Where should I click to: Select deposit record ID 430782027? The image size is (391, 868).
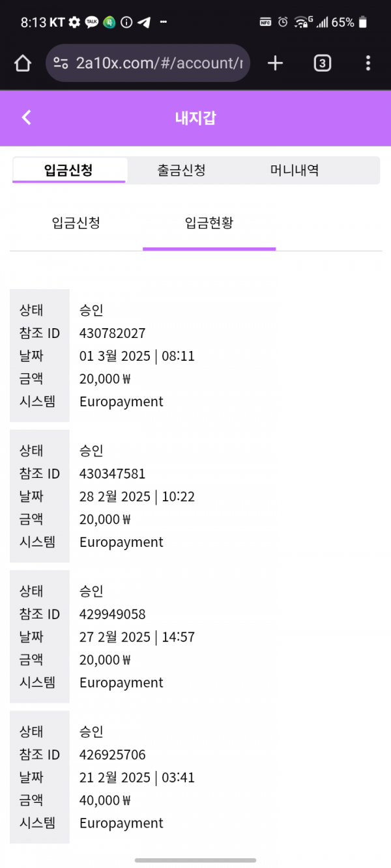click(112, 333)
